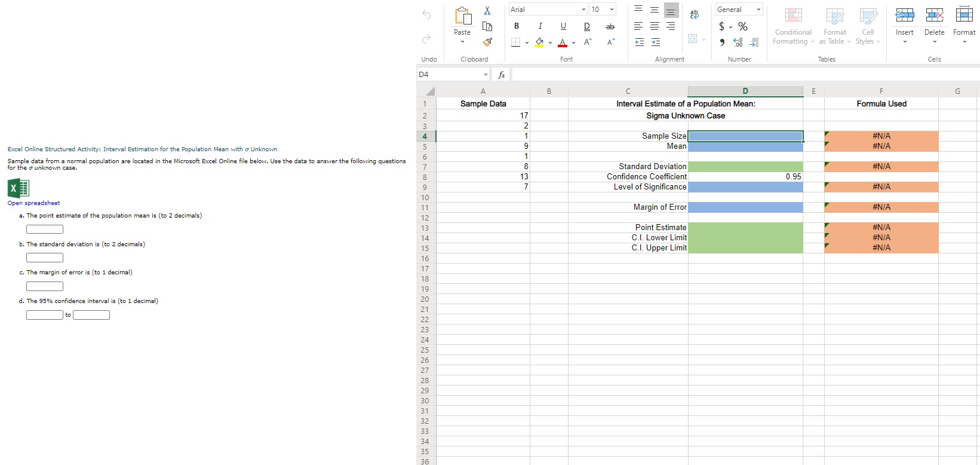This screenshot has width=980, height=465.
Task: Click the confidence interval upper limit box
Action: click(91, 315)
